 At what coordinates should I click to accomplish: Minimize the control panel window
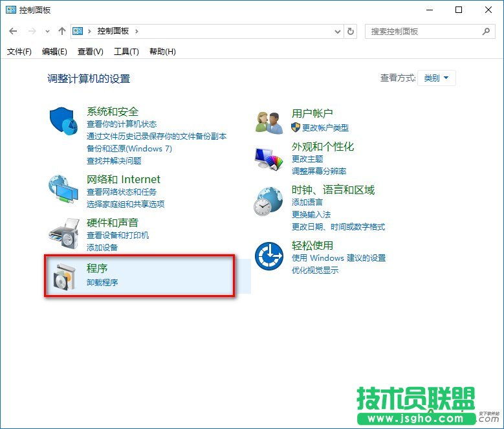click(430, 10)
